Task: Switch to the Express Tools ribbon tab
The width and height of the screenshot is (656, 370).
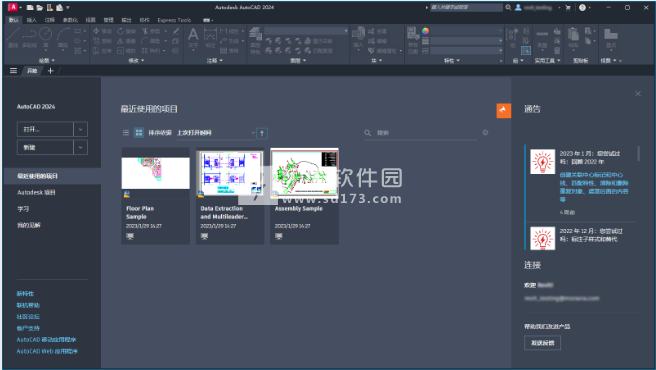Action: pos(174,20)
